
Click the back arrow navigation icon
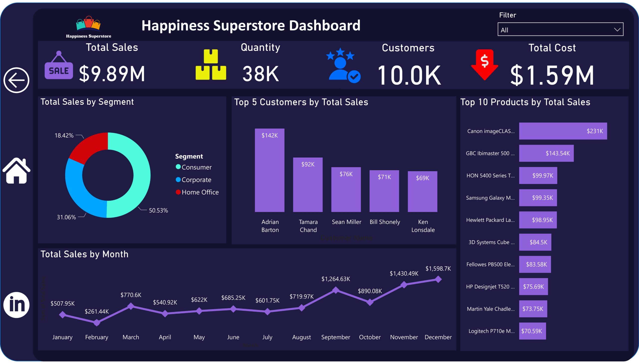[x=16, y=80]
